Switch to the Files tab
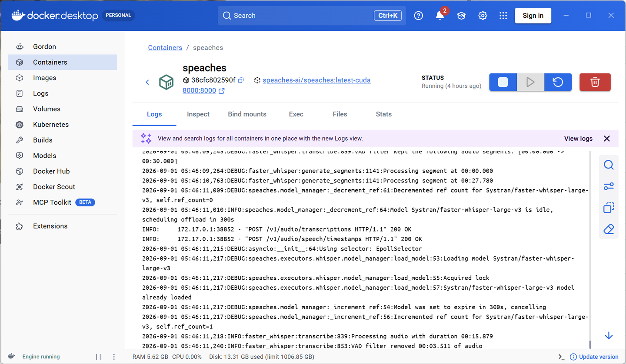Image resolution: width=626 pixels, height=364 pixels. 340,114
